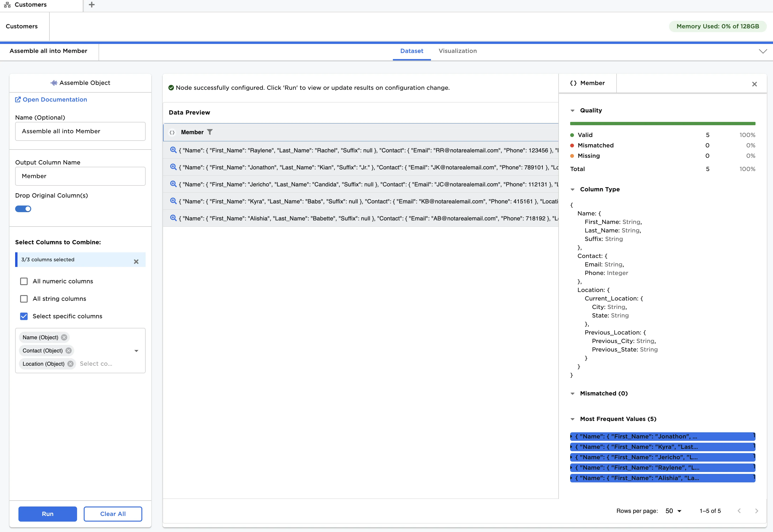Click the magnifier icon on Raylene's row
The image size is (773, 532).
pyautogui.click(x=173, y=150)
